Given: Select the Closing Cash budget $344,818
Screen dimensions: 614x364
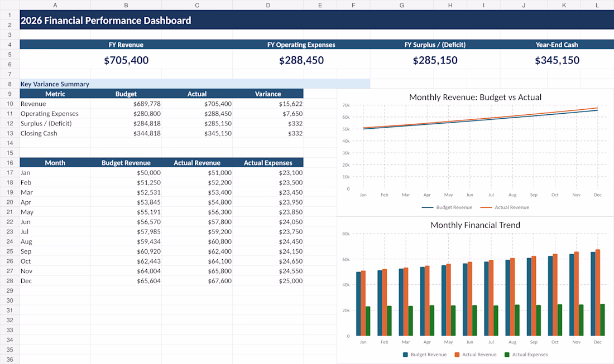Looking at the screenshot, I should click(x=126, y=133).
